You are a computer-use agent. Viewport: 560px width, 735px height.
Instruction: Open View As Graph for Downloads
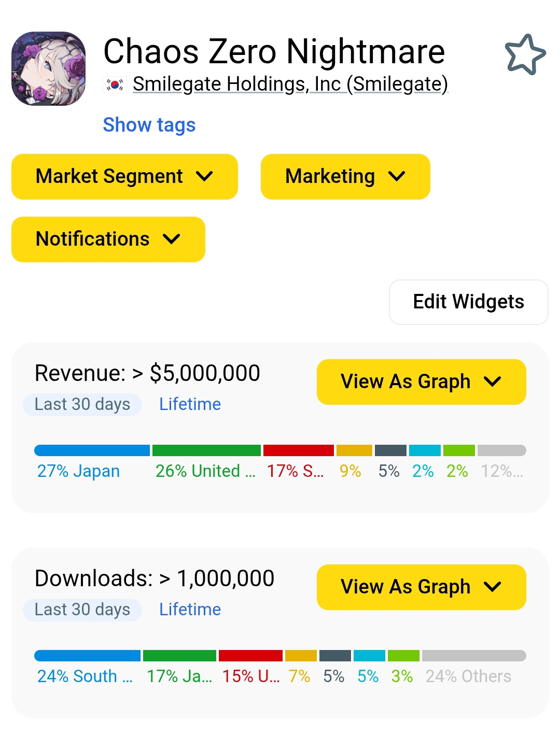(x=422, y=587)
